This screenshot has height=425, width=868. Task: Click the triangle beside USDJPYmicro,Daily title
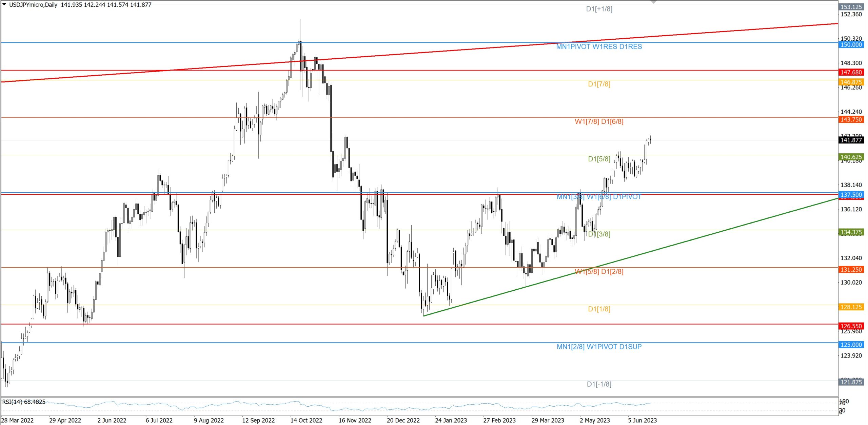point(4,4)
